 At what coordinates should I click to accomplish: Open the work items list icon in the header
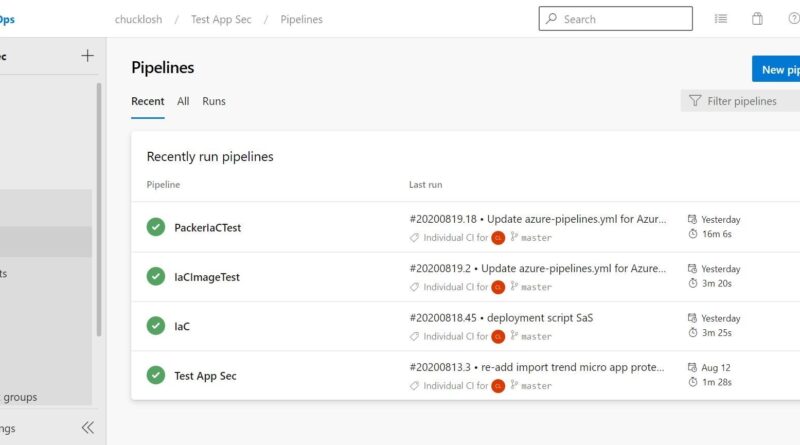[x=721, y=19]
